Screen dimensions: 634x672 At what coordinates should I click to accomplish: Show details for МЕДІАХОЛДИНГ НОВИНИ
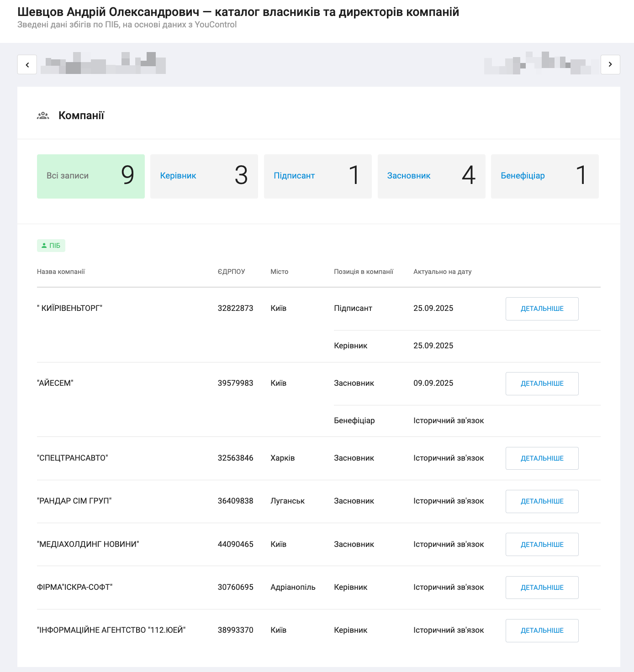tap(542, 544)
